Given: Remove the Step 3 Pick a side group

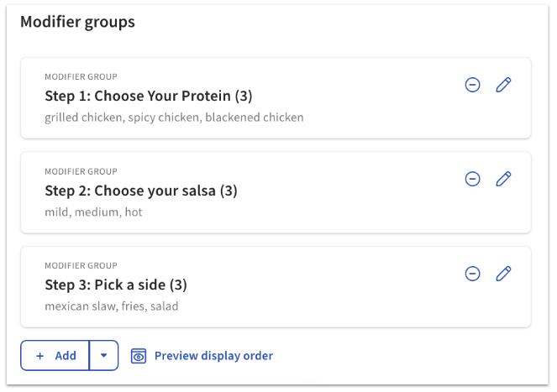Looking at the screenshot, I should click(473, 274).
